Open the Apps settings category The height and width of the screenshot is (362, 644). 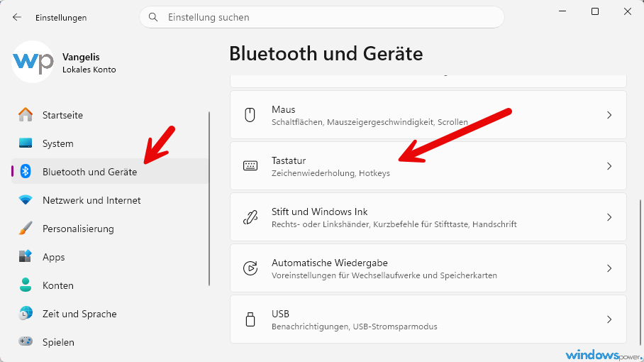pos(110,257)
